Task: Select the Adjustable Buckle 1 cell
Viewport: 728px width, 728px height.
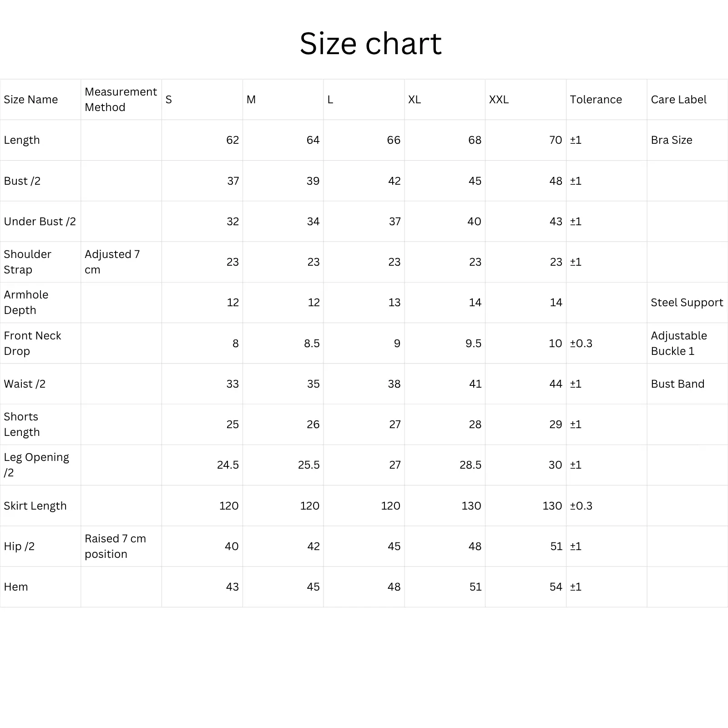Action: point(678,344)
